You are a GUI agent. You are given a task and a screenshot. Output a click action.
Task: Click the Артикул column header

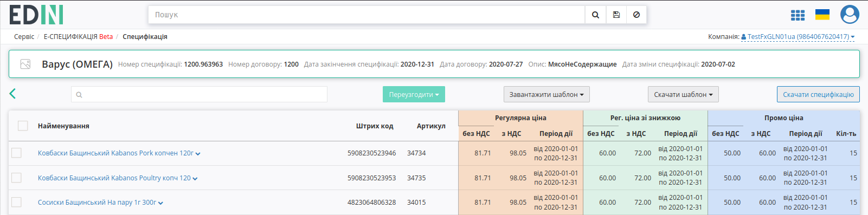pos(431,126)
